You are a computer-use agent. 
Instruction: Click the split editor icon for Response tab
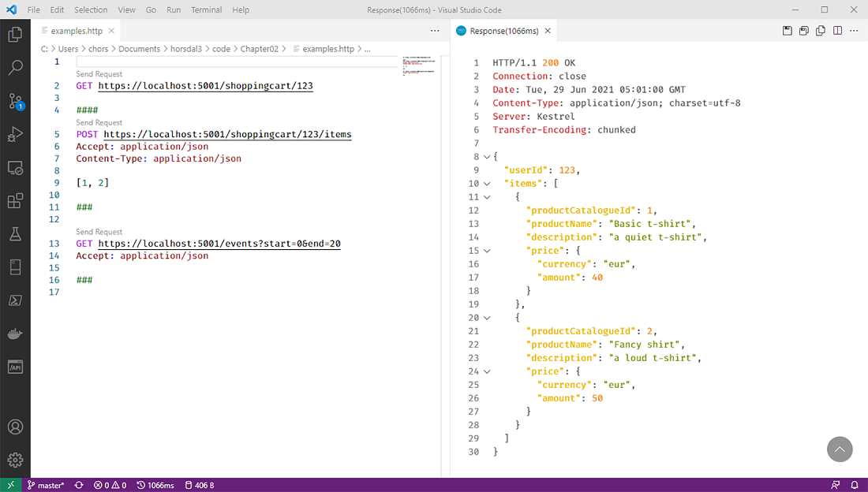point(837,29)
